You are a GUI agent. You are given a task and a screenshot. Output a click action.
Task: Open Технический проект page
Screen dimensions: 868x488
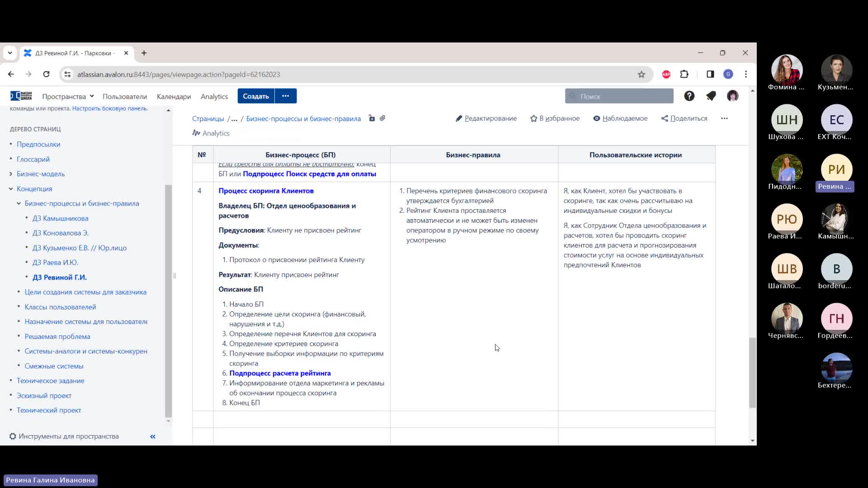coord(49,410)
